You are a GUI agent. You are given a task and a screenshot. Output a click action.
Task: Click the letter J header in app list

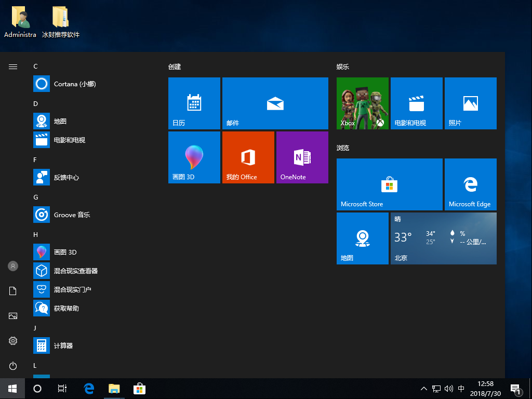(x=35, y=328)
